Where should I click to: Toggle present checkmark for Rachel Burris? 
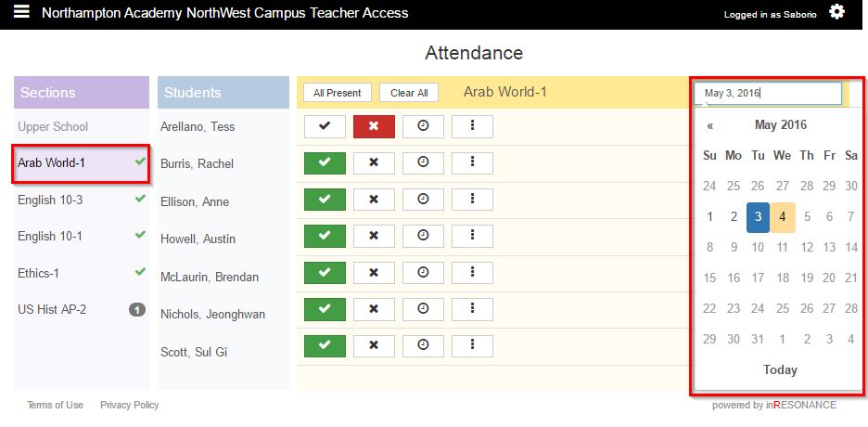point(325,163)
